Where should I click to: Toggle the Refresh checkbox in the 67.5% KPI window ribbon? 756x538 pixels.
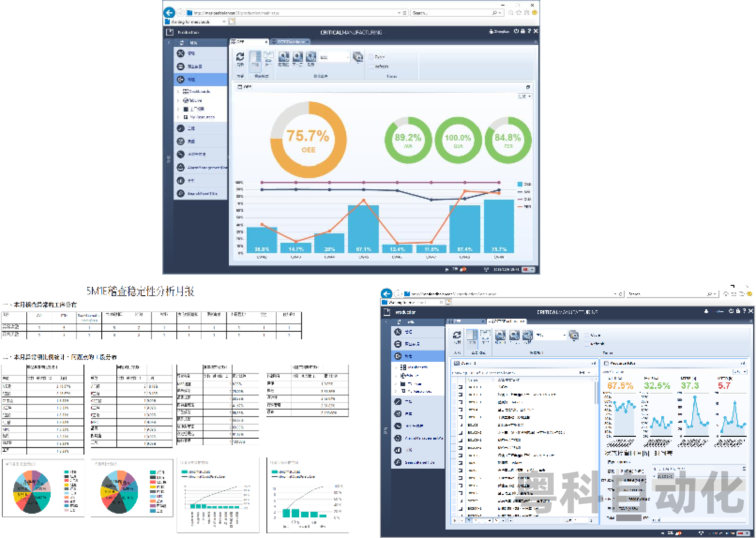pyautogui.click(x=587, y=344)
